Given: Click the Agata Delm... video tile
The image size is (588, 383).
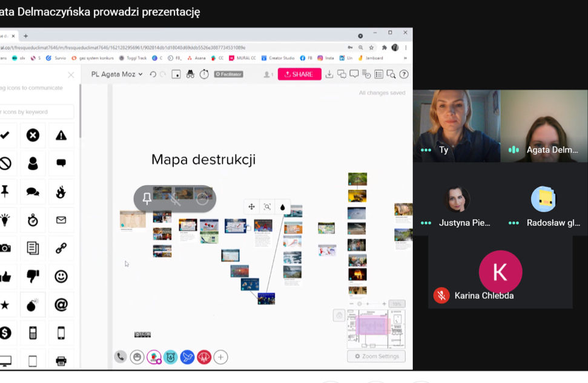Looking at the screenshot, I should [x=544, y=126].
